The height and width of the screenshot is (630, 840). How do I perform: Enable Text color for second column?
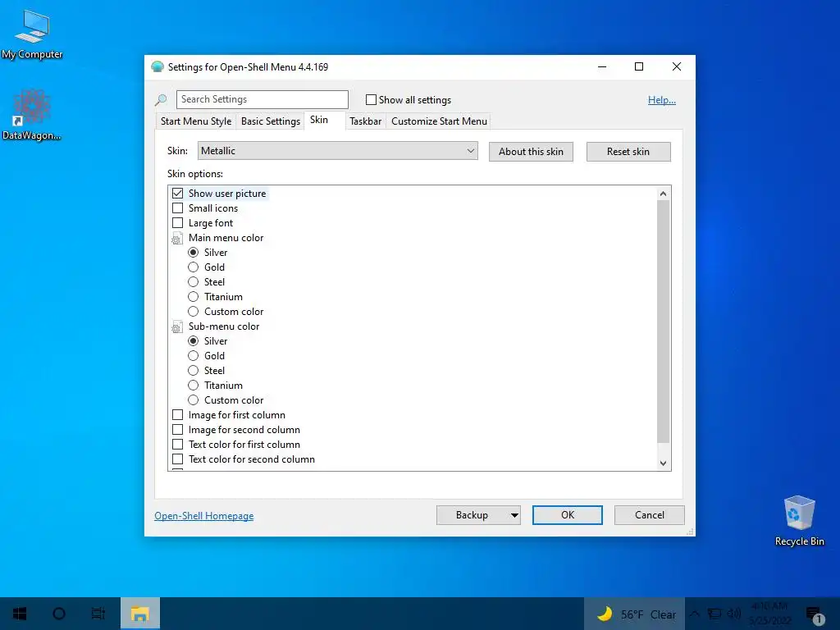pos(178,459)
